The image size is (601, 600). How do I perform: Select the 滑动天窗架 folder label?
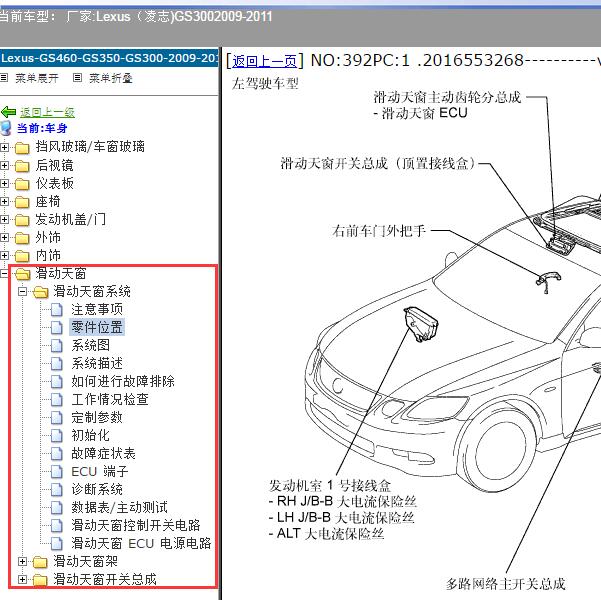pyautogui.click(x=85, y=562)
